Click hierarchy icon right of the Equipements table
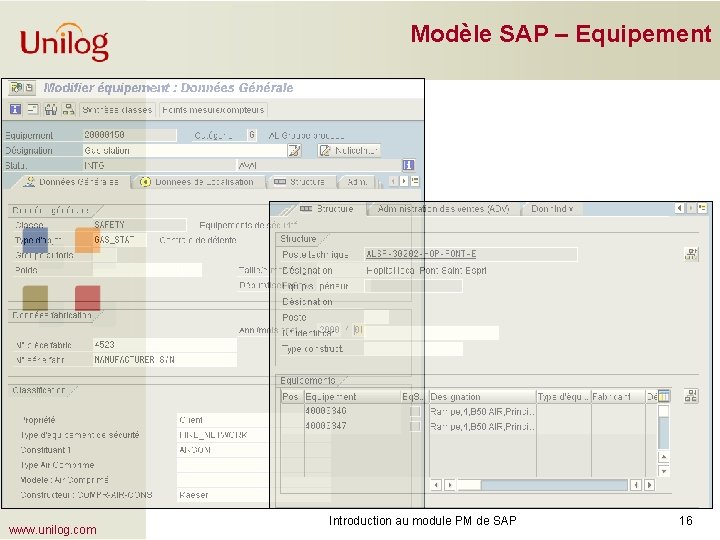This screenshot has height=540, width=720. (x=691, y=396)
